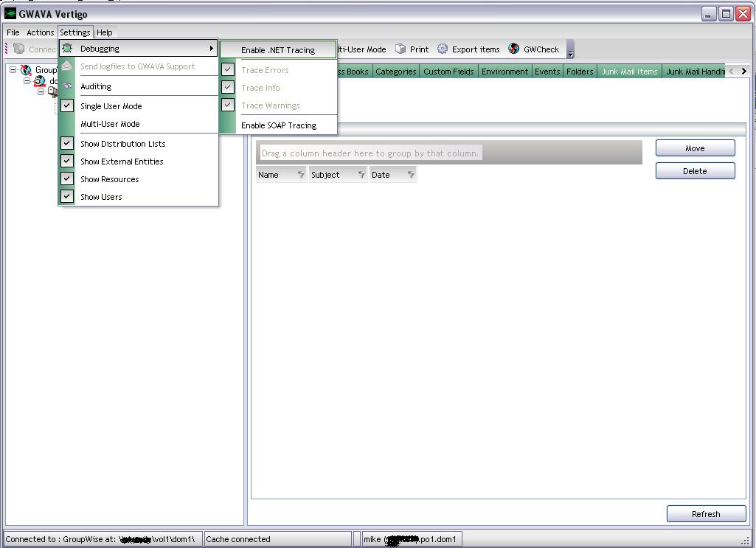
Task: Click the toolbar drag handle grip
Action: [6, 49]
